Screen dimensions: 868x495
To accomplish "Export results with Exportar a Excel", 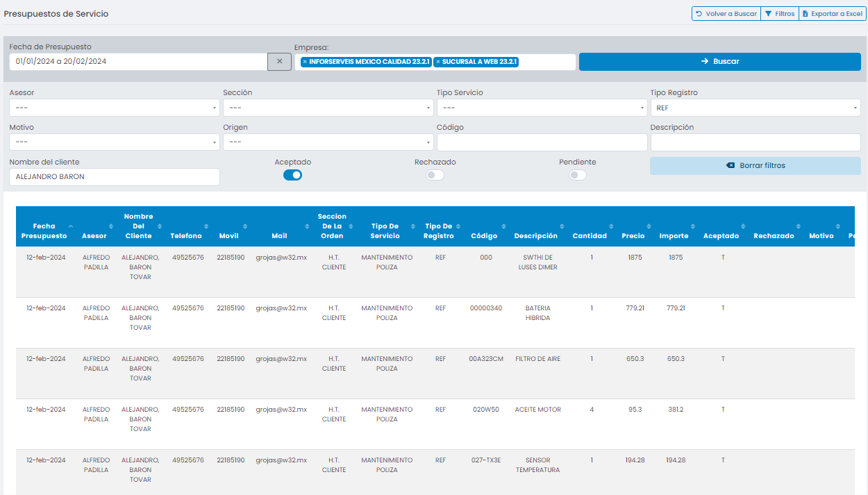I will [x=833, y=14].
